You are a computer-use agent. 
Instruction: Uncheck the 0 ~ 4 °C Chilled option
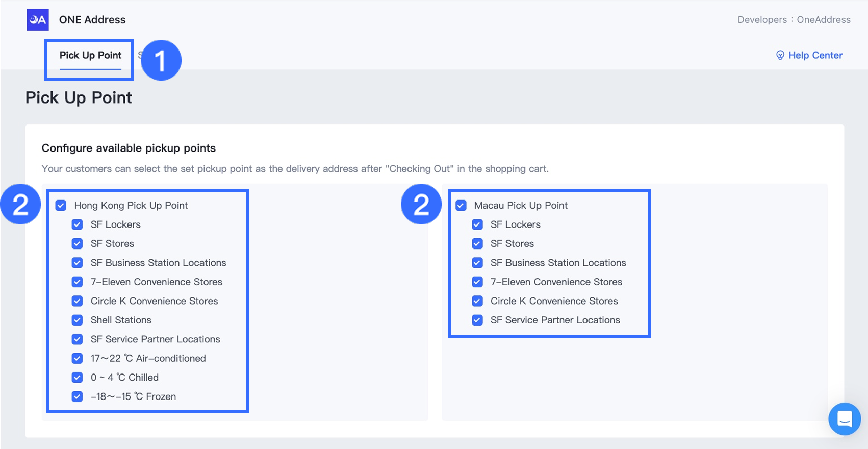click(78, 378)
